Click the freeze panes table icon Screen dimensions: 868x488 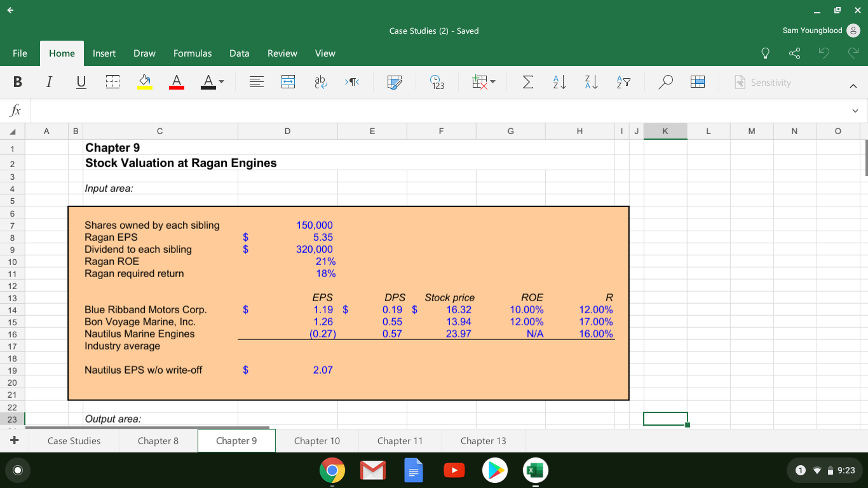(698, 83)
